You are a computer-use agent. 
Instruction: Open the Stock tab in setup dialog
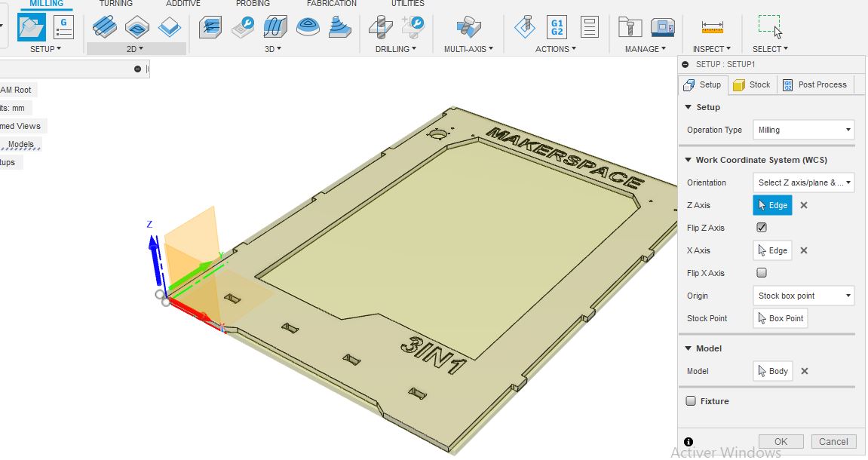click(x=752, y=84)
